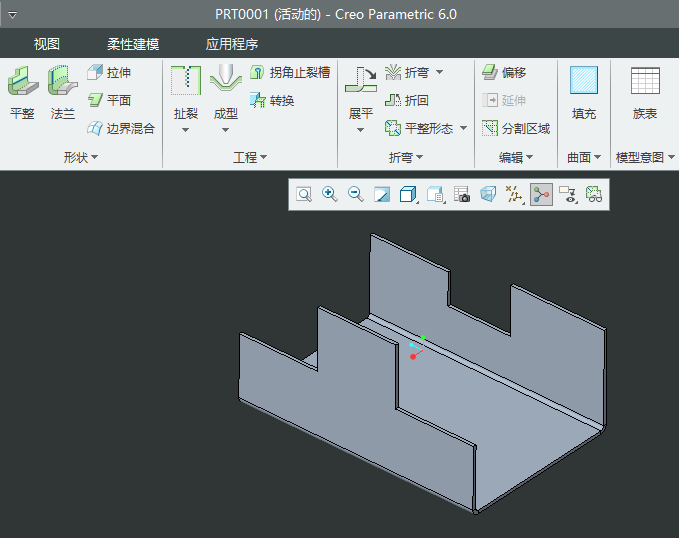This screenshot has width=679, height=538.
Task: Switch to the 柔性建模 ribbon tab
Action: (133, 44)
